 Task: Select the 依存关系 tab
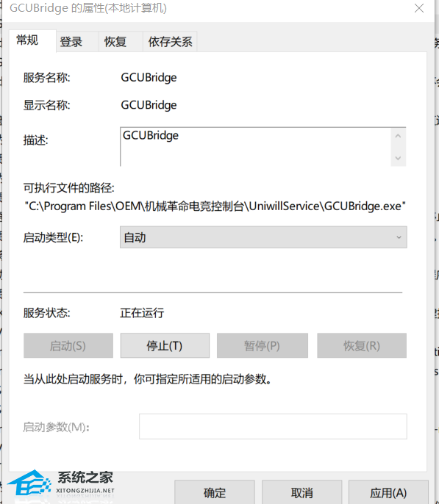click(170, 42)
